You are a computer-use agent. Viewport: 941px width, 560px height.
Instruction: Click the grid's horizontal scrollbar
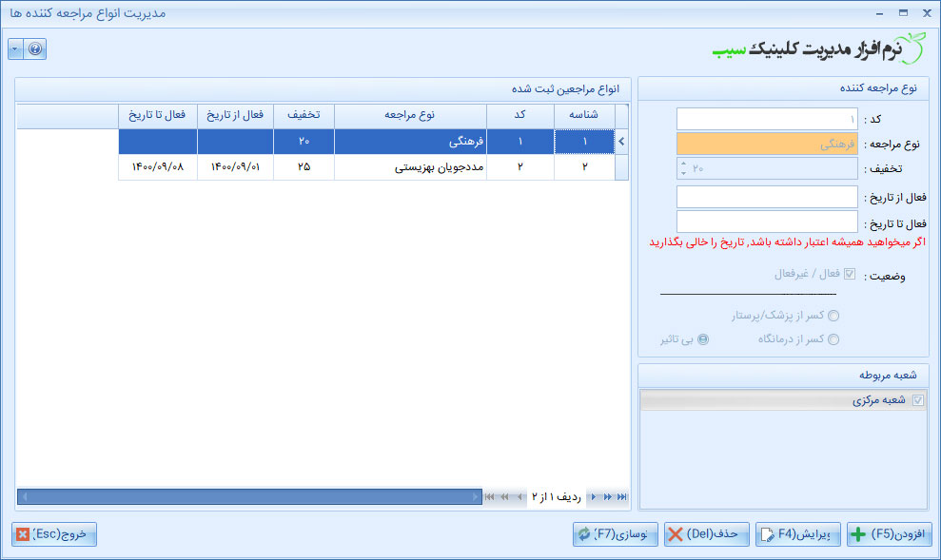click(x=249, y=496)
